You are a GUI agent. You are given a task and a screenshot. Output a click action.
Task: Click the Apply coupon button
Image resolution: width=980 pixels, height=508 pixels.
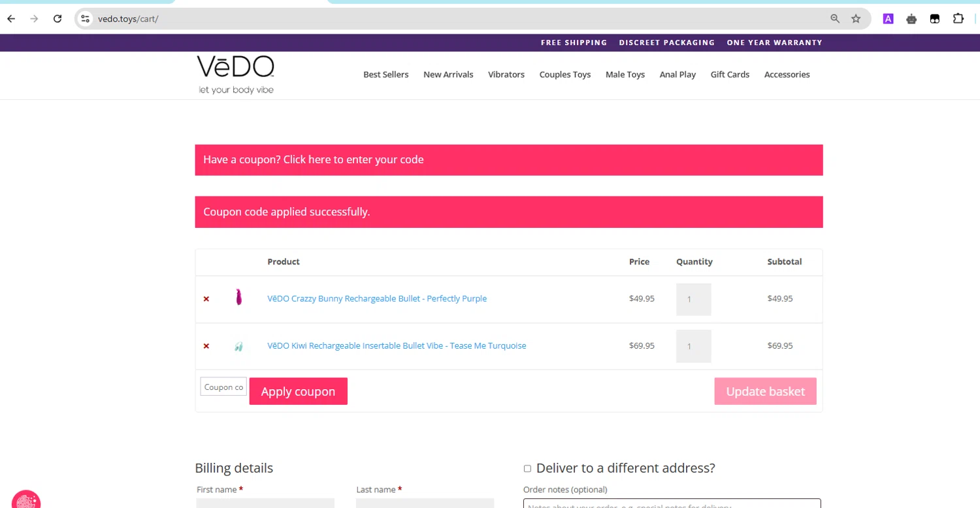click(x=299, y=391)
